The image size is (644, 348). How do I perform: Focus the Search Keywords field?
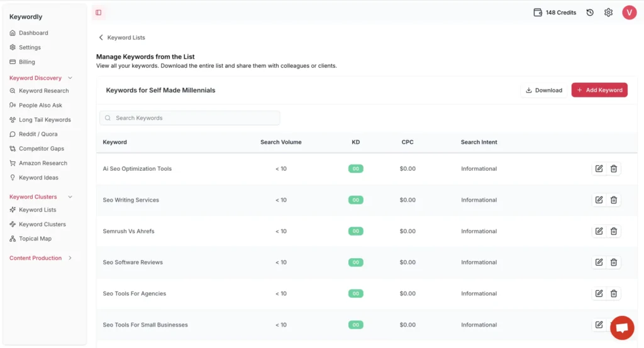(190, 118)
